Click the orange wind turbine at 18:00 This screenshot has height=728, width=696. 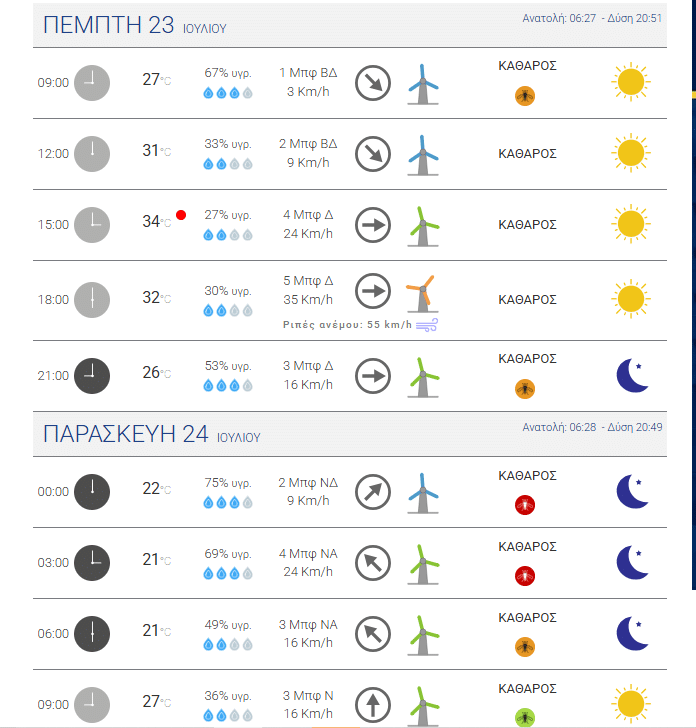[x=422, y=293]
